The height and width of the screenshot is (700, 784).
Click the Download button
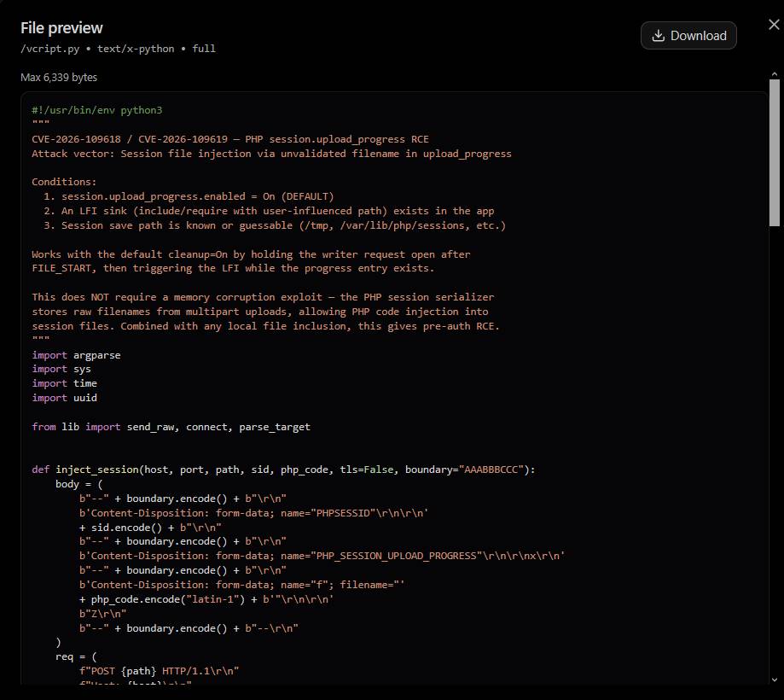point(688,36)
